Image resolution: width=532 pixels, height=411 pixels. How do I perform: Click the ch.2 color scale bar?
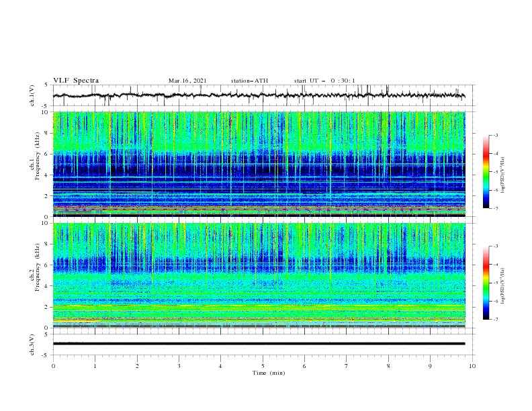pos(486,283)
